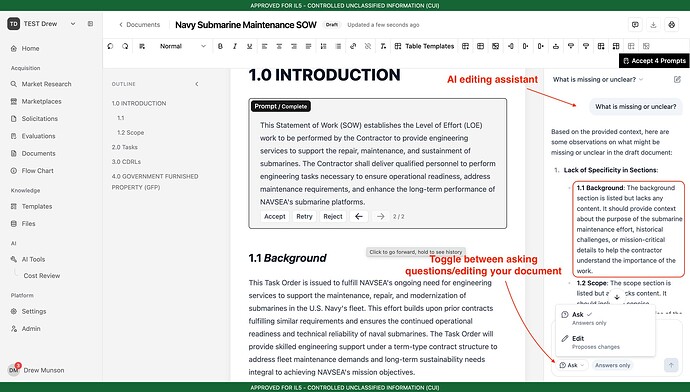Jump to 1.2 Scope in outline
The width and height of the screenshot is (690, 392).
point(131,132)
